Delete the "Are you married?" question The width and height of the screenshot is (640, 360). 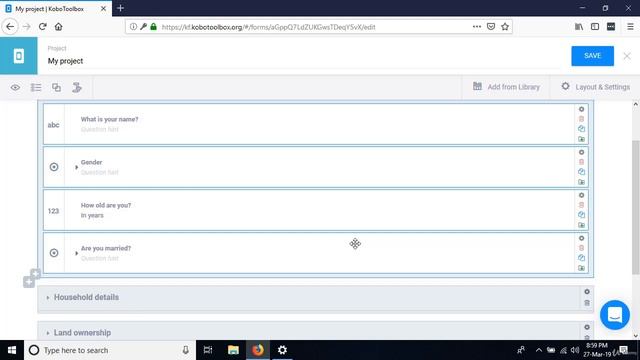point(581,248)
